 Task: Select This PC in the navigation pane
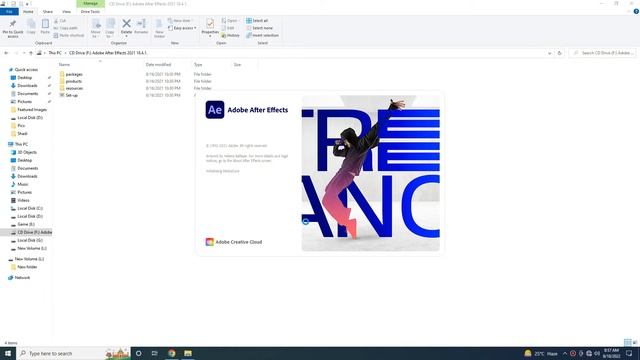[21, 144]
